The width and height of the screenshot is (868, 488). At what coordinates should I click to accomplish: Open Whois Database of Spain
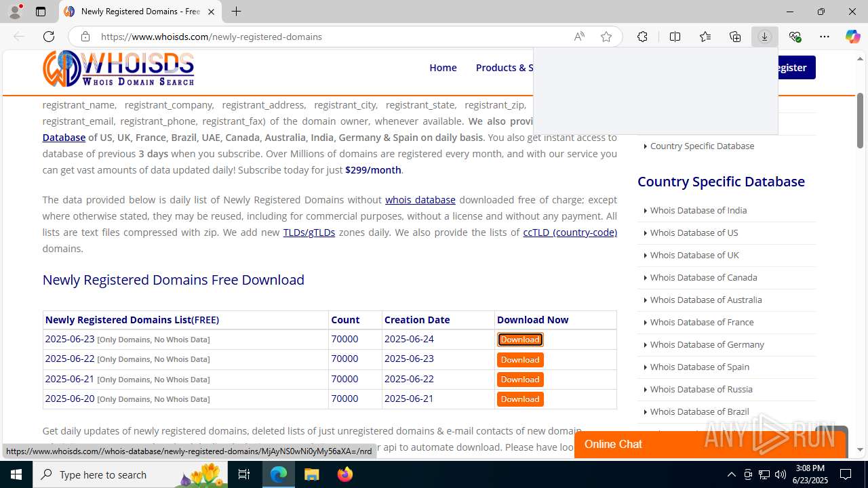pyautogui.click(x=700, y=367)
